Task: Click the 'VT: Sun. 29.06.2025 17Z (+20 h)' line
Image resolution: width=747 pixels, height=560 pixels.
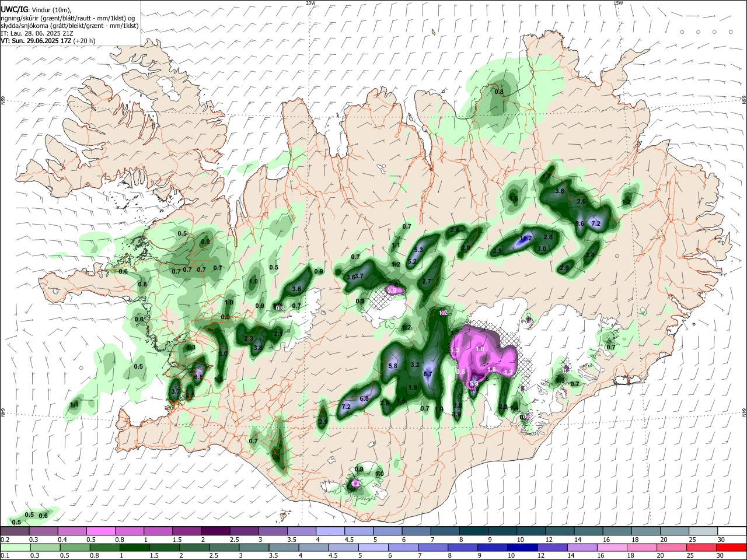Action: (x=48, y=41)
